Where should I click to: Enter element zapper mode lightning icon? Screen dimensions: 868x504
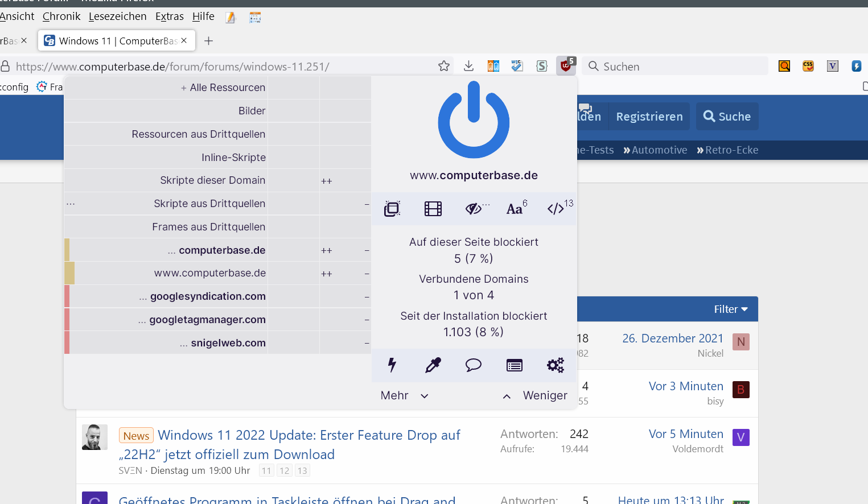392,365
